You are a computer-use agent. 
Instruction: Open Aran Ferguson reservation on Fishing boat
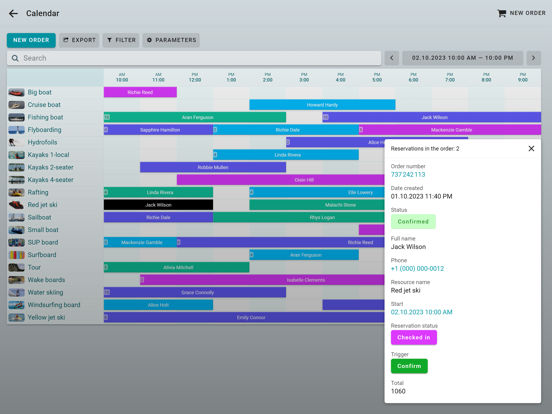tap(195, 117)
